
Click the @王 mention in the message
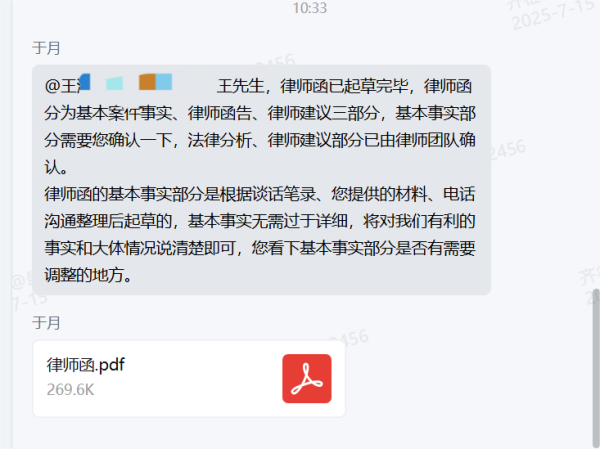62,86
